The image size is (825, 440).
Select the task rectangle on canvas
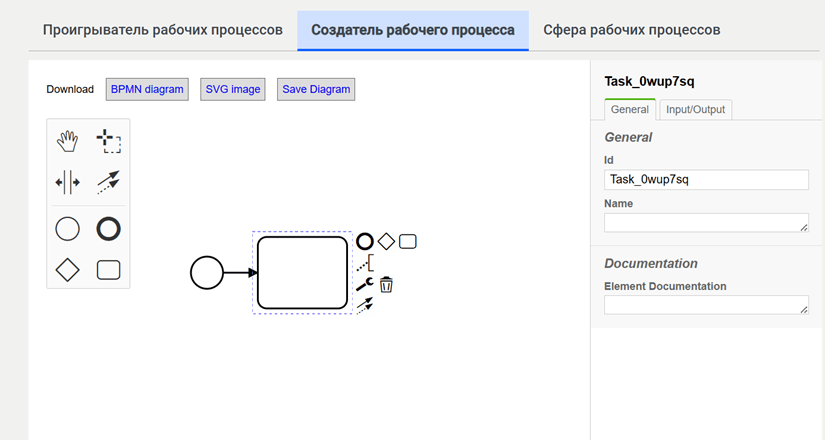point(303,273)
